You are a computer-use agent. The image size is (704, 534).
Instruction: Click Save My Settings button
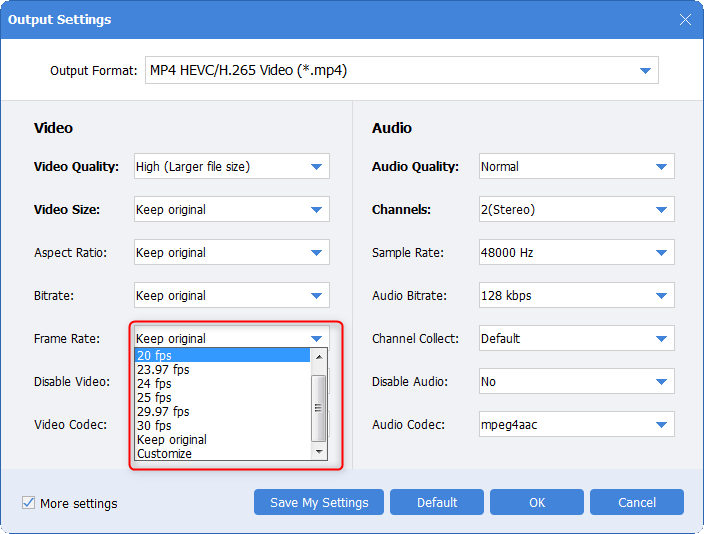tap(319, 502)
